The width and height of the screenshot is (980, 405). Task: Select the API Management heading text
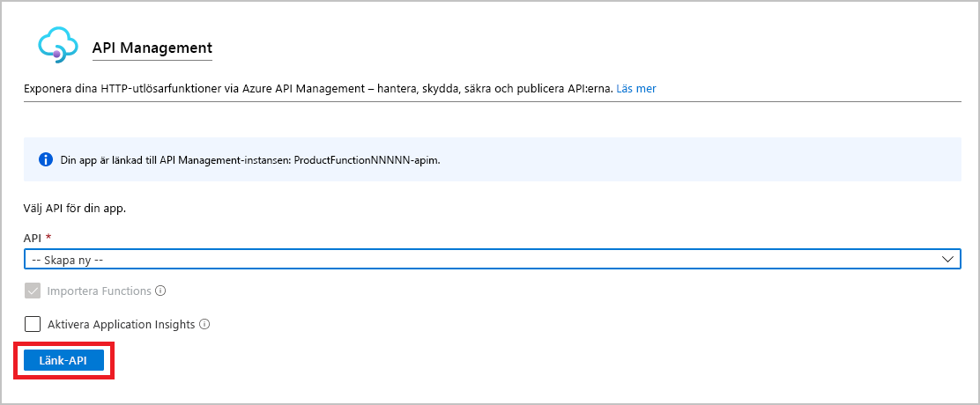[152, 48]
